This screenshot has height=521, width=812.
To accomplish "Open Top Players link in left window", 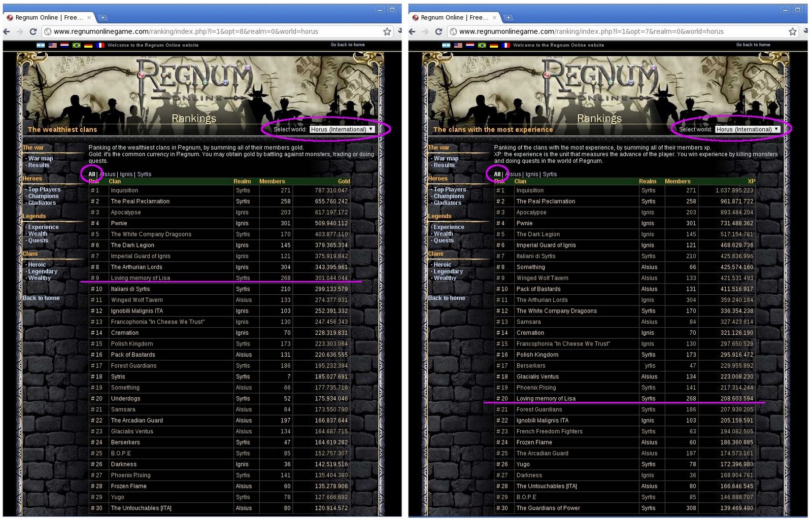I will click(44, 189).
